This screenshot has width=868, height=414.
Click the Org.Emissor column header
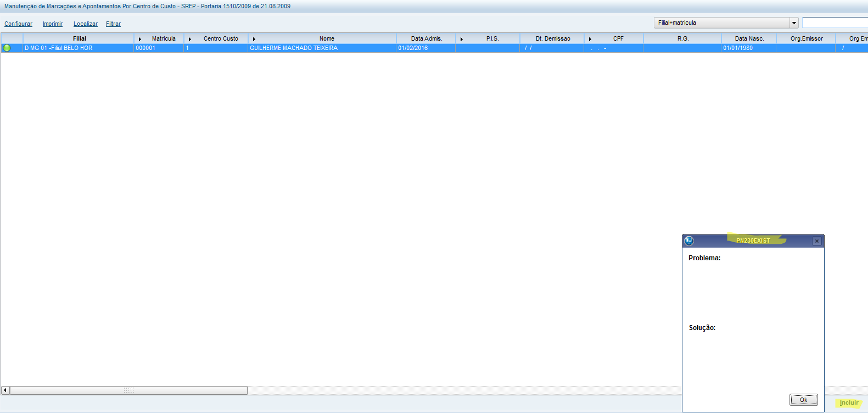pyautogui.click(x=807, y=38)
